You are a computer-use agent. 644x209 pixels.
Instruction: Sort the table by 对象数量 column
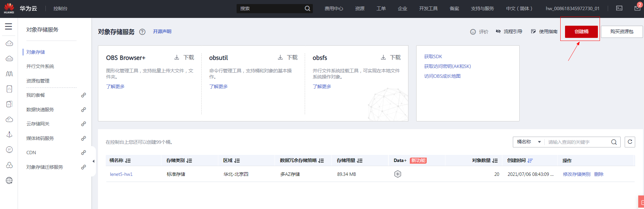pyautogui.click(x=495, y=161)
